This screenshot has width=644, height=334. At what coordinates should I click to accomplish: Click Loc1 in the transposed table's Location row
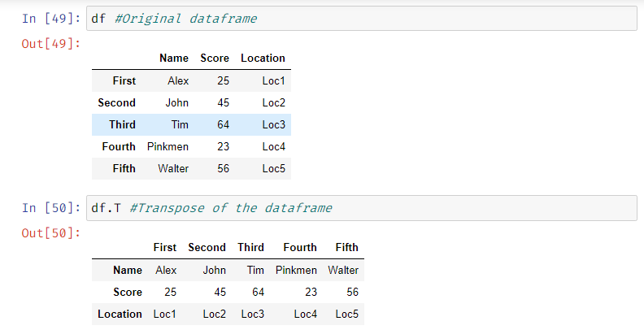165,314
